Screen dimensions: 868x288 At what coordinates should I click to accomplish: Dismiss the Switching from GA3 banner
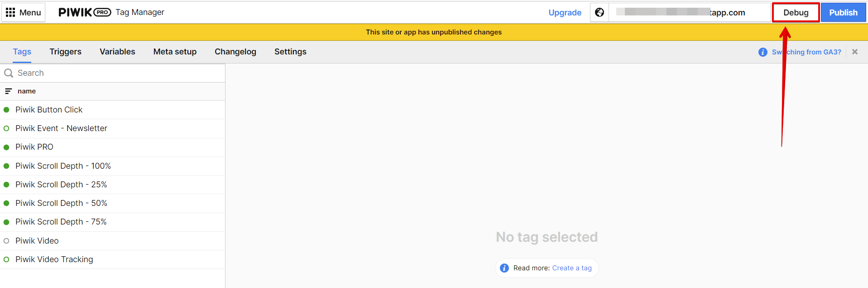click(x=855, y=52)
